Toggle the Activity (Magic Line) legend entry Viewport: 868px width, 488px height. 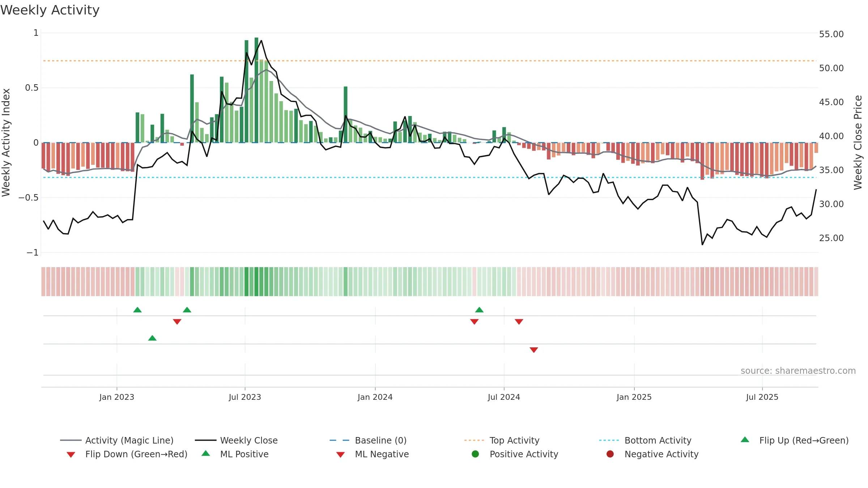pos(117,440)
